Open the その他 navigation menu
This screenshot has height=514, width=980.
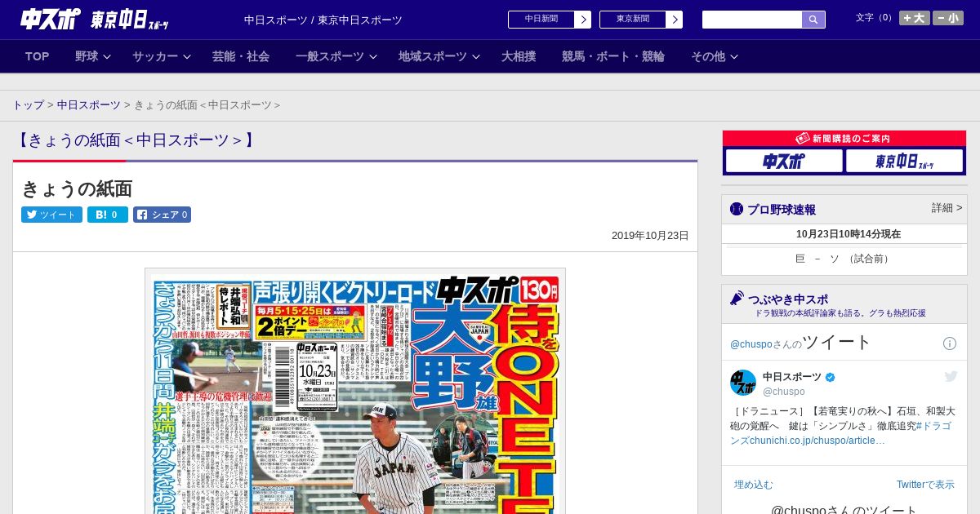(x=708, y=56)
